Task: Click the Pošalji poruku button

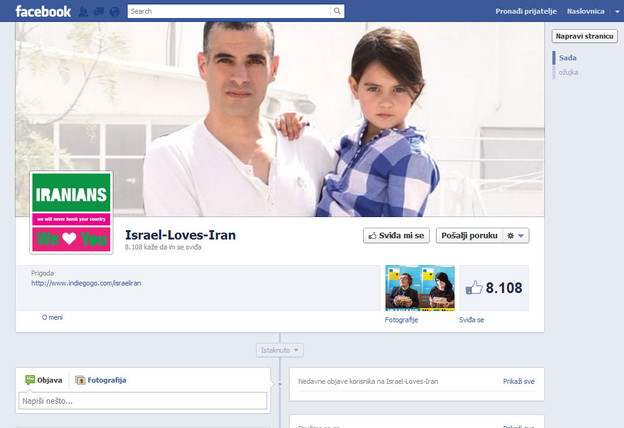Action: click(x=468, y=236)
